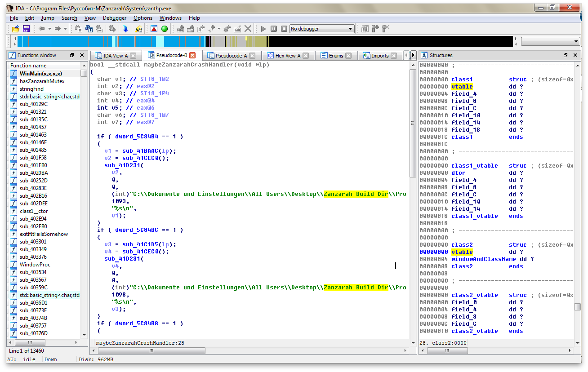Click the asterisk array toolbar icon
Screen dimensions: 588x372
(x=227, y=29)
